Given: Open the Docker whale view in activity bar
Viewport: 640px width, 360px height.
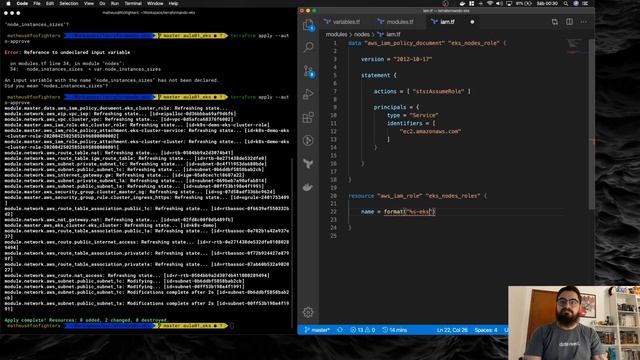Looking at the screenshot, I should (x=308, y=187).
